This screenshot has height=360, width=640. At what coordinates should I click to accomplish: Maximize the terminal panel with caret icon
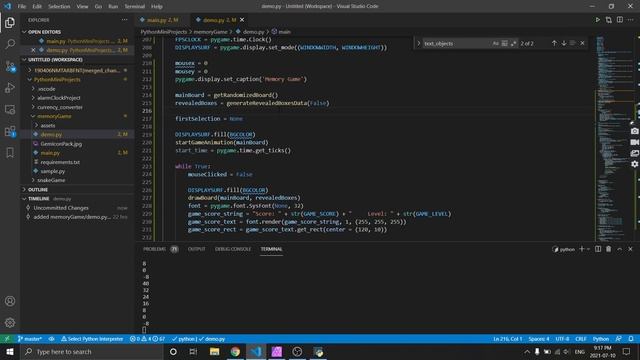click(620, 249)
